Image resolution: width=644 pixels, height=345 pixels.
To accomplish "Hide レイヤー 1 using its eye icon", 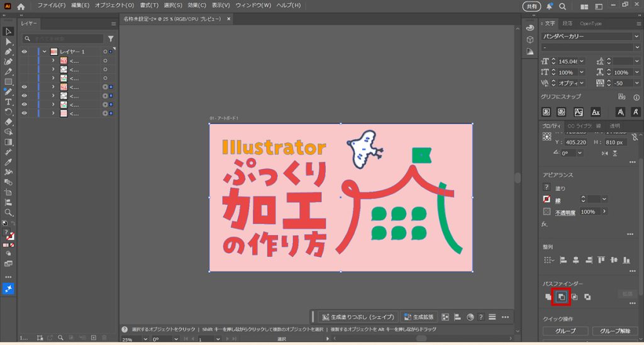I will [25, 52].
